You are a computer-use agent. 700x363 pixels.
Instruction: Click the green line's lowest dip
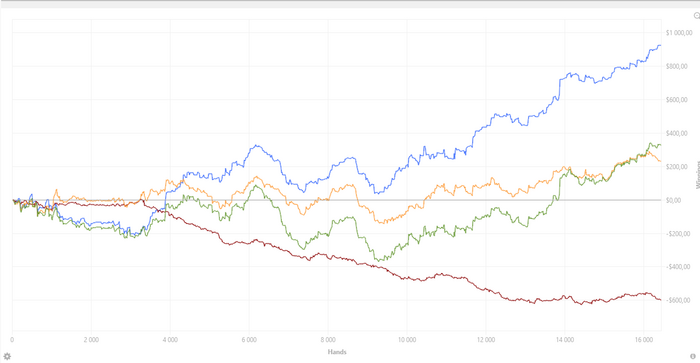(378, 259)
